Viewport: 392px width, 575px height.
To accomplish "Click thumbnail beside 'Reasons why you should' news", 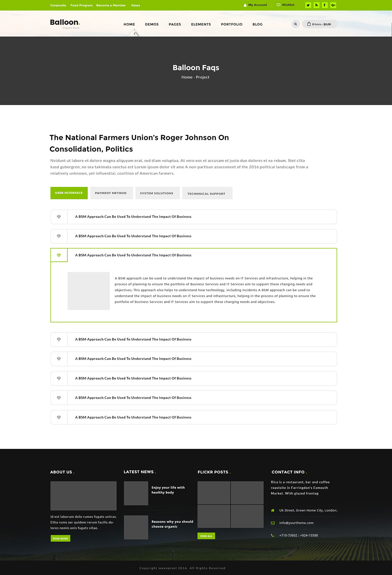I will click(136, 527).
